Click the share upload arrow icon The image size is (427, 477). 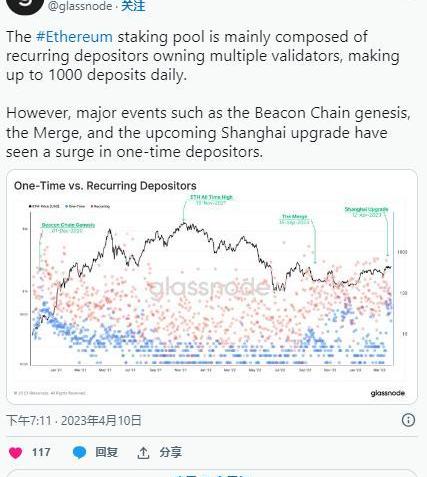click(x=143, y=453)
